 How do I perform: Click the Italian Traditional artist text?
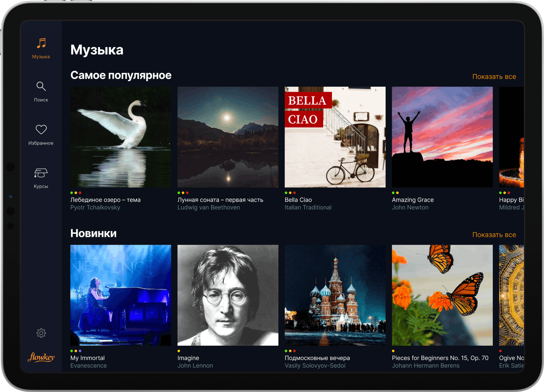(308, 208)
